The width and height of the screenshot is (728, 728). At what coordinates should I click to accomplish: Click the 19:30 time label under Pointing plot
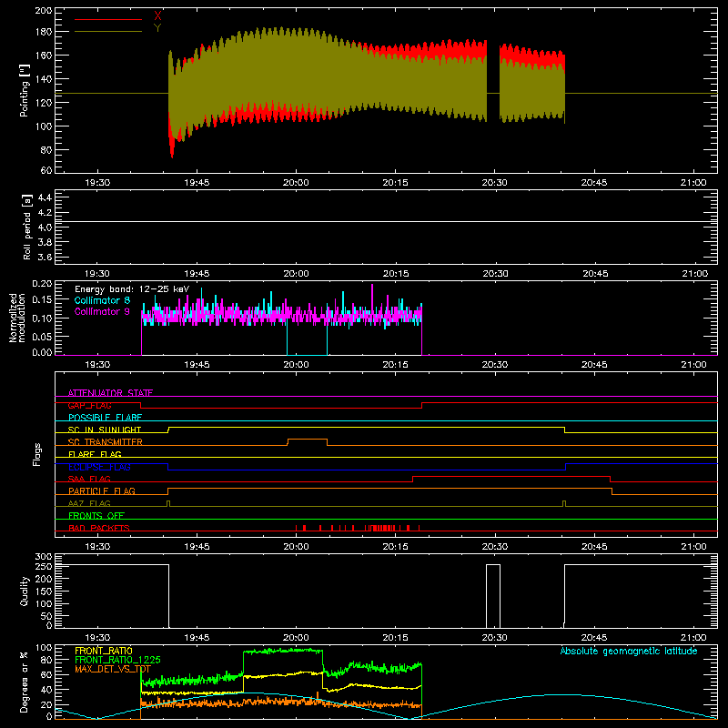point(97,183)
